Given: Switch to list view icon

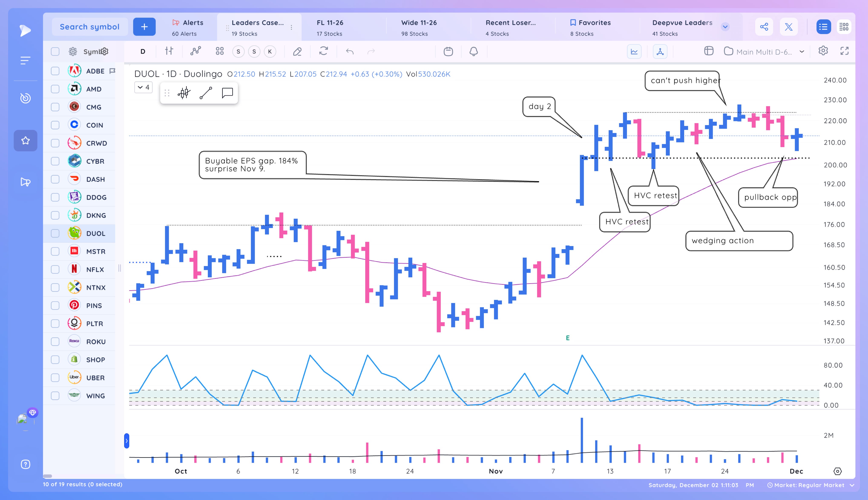Looking at the screenshot, I should point(823,27).
